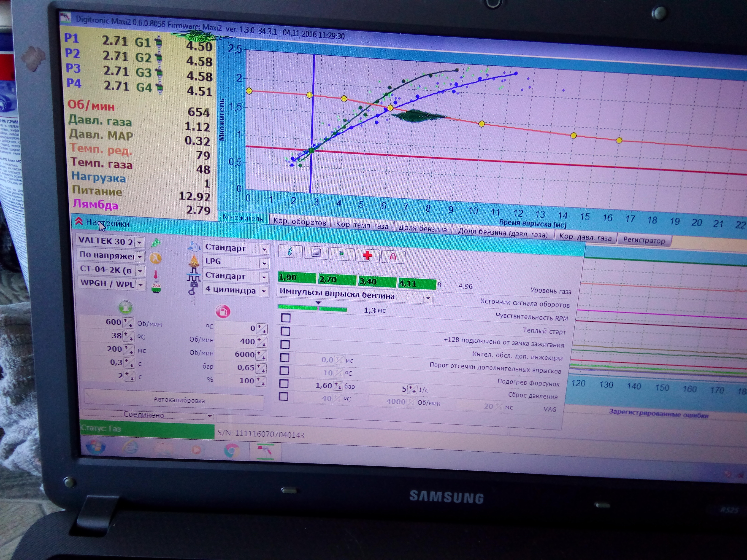
Task: Click green injector icon beside VALTEK dropdown
Action: (x=156, y=243)
